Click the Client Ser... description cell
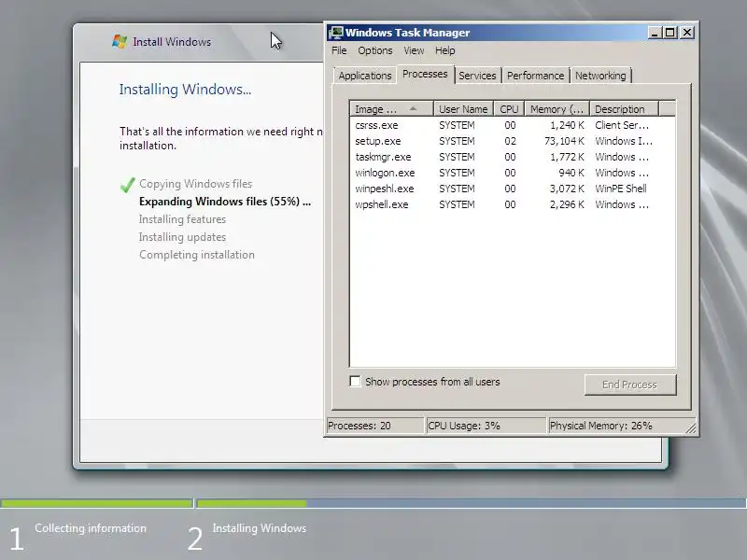 pyautogui.click(x=622, y=125)
